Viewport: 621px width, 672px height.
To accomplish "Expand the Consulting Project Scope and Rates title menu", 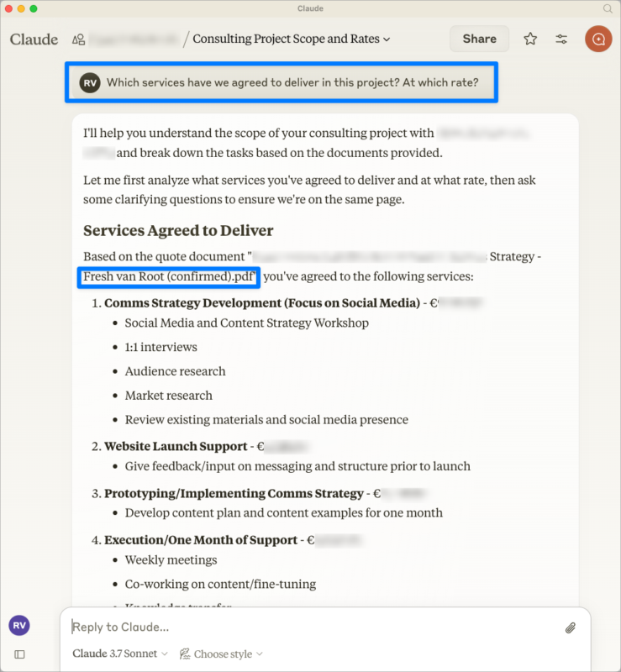I will (292, 39).
